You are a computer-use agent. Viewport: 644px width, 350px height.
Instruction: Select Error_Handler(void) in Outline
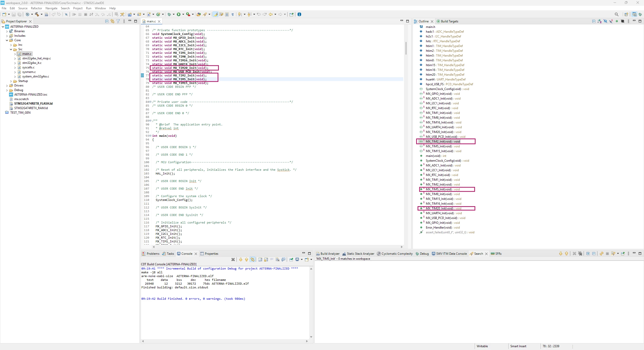pos(443,228)
